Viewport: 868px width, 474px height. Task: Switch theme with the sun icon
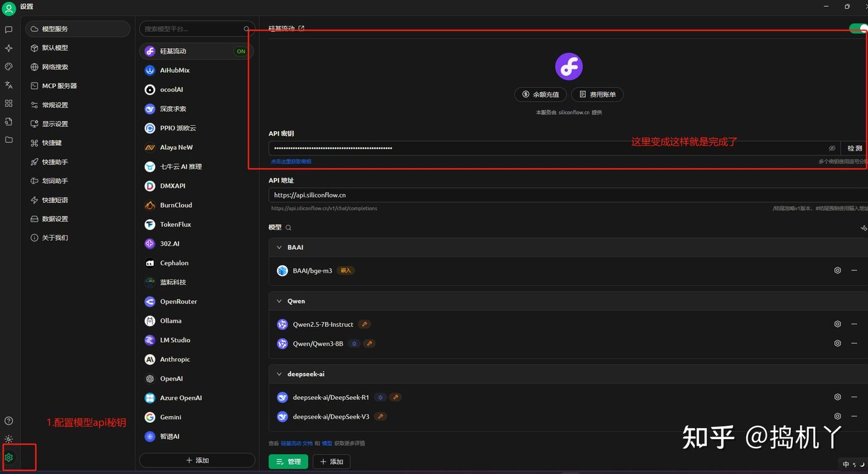tap(8, 439)
